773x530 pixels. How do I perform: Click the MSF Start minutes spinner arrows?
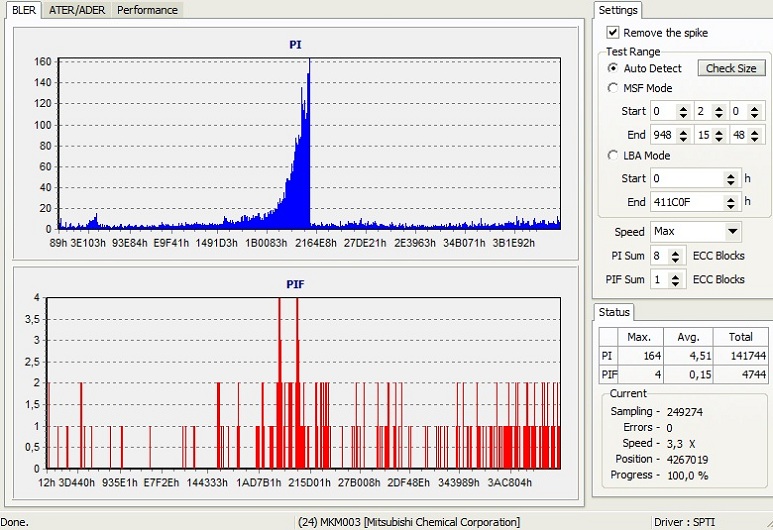click(x=683, y=111)
